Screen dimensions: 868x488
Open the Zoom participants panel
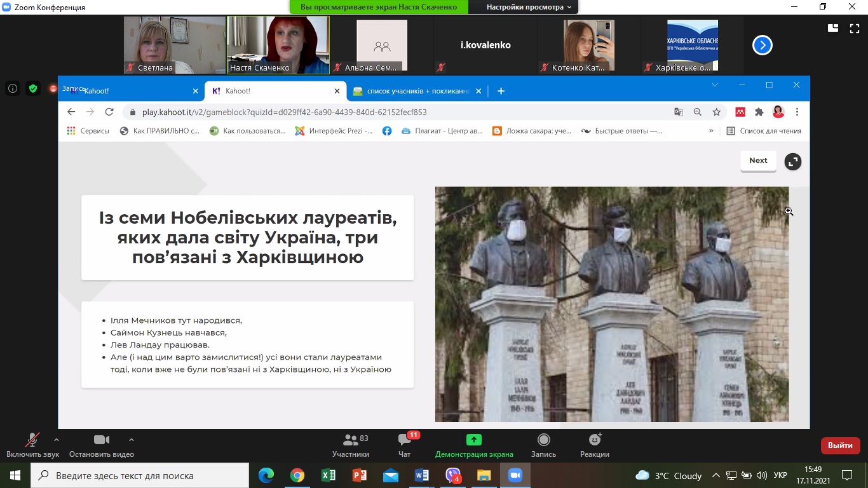(x=350, y=445)
